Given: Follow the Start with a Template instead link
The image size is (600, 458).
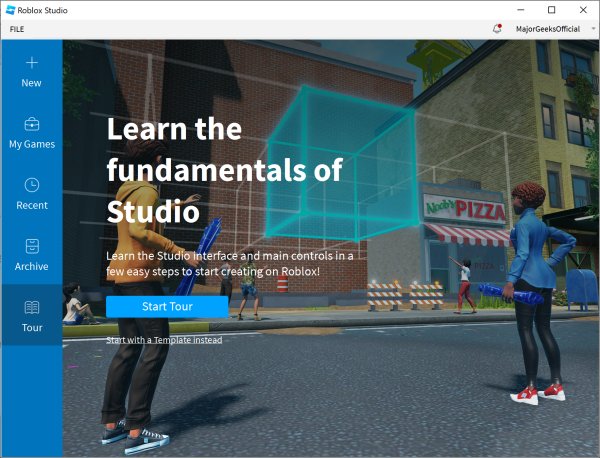Looking at the screenshot, I should (164, 340).
